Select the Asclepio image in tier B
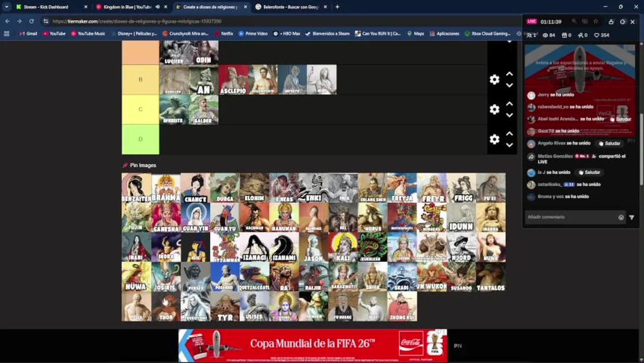Viewport: 644px width, 363px height. (233, 80)
